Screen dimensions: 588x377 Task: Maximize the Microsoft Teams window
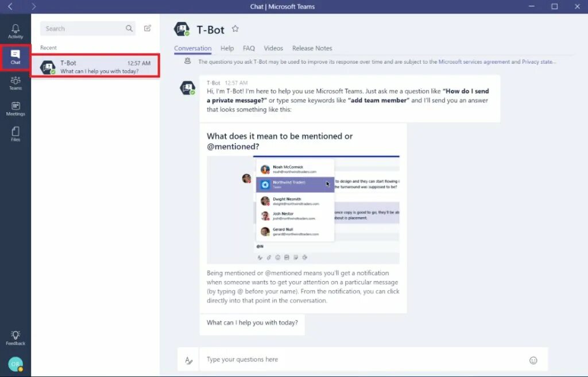click(x=554, y=6)
